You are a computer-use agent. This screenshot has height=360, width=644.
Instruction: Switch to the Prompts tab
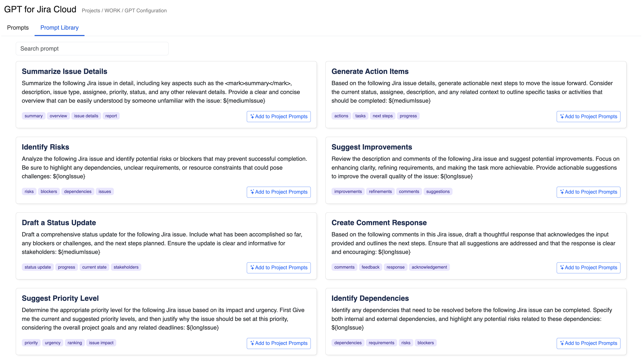18,27
